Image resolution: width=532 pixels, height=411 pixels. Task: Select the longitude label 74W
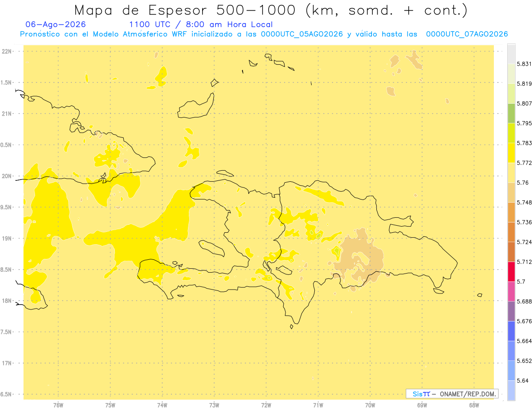coord(162,405)
